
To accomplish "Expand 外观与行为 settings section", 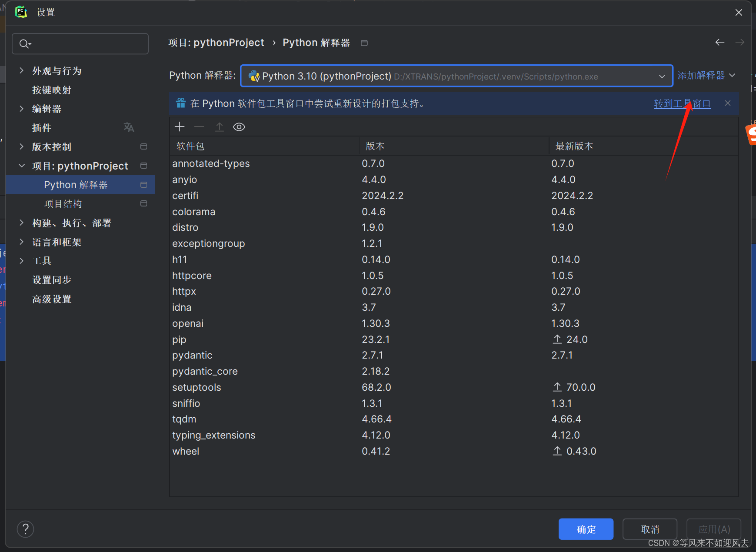I will pos(21,70).
